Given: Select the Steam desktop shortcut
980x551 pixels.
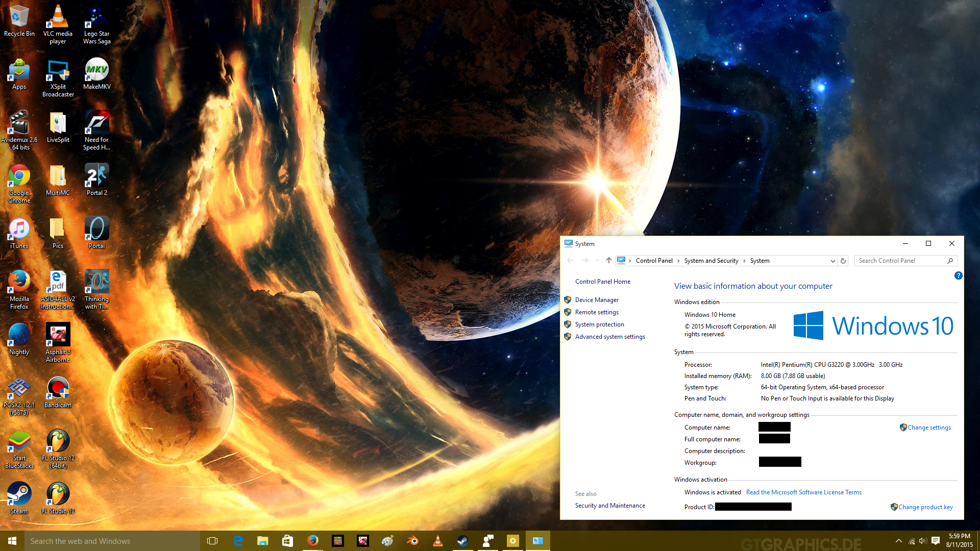Looking at the screenshot, I should click(x=19, y=499).
